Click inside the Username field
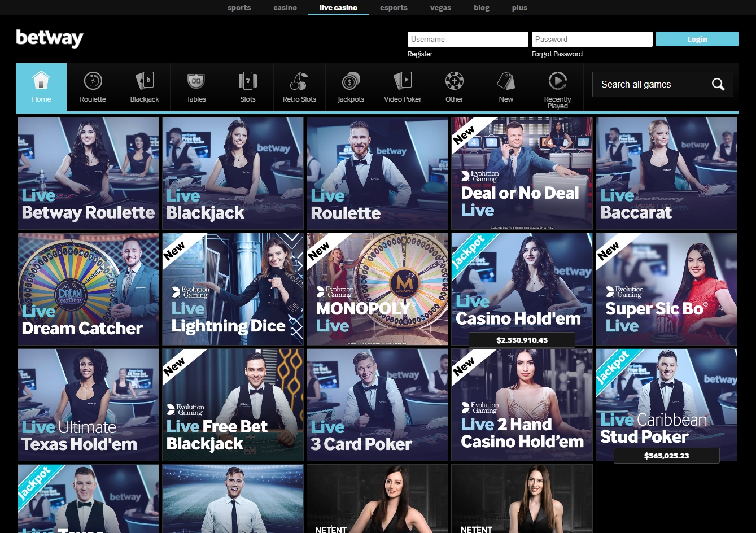 [467, 39]
